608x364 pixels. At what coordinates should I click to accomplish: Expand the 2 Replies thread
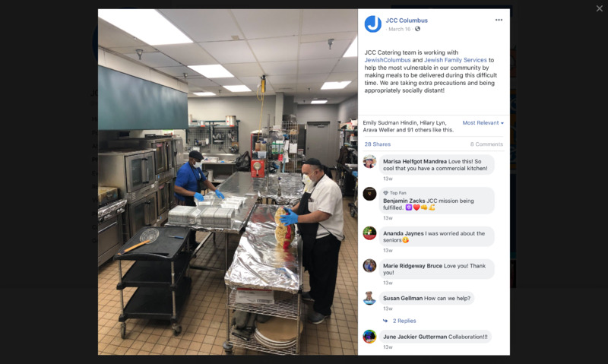click(404, 321)
